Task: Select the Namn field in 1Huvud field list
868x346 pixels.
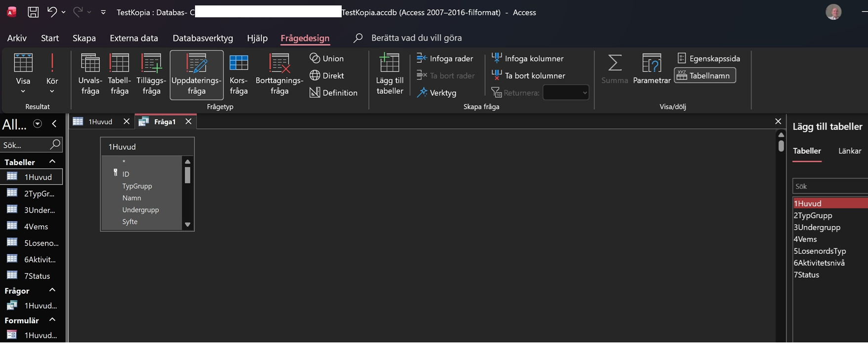Action: point(132,198)
